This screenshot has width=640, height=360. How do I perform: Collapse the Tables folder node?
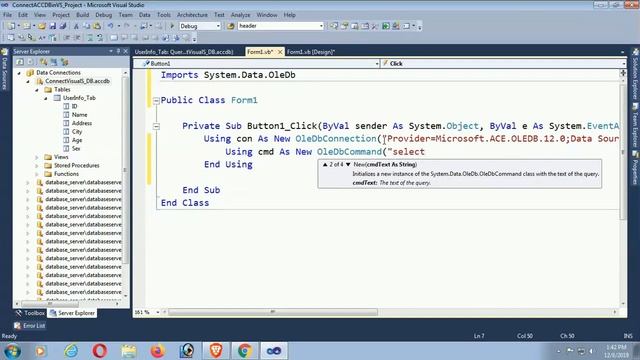click(37, 89)
